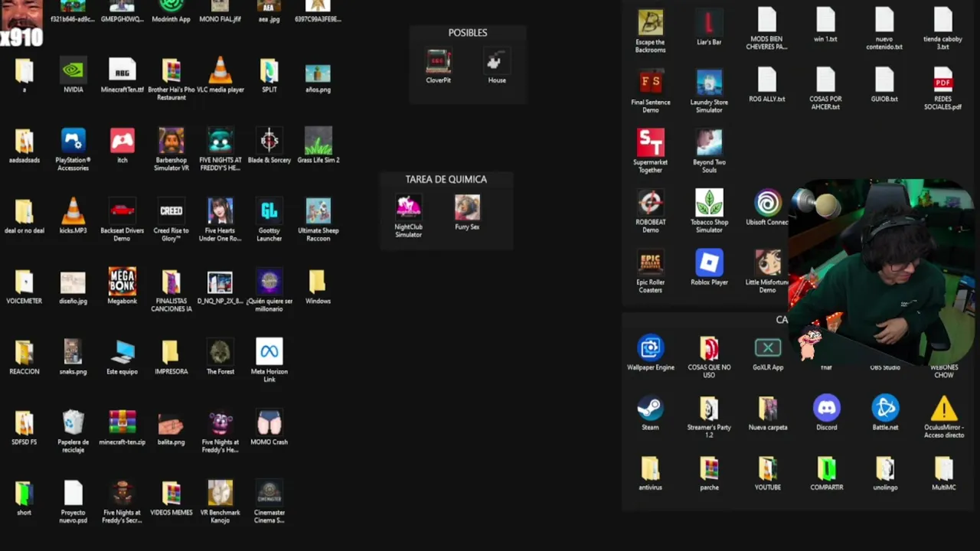Screen dimensions: 980x551
Task: Open the SPLIT folder icon
Action: click(x=269, y=70)
